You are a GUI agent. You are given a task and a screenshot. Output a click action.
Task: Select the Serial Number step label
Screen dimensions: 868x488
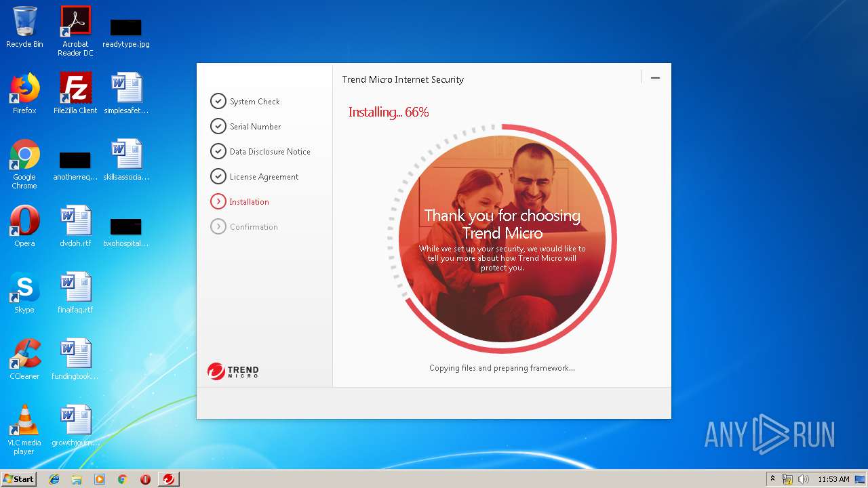pyautogui.click(x=255, y=127)
